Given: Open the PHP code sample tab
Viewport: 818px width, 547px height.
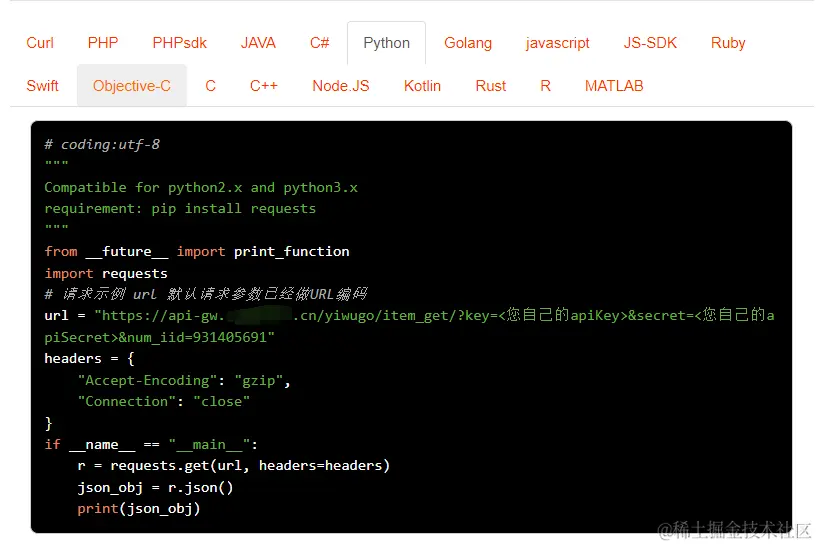Looking at the screenshot, I should (x=103, y=43).
